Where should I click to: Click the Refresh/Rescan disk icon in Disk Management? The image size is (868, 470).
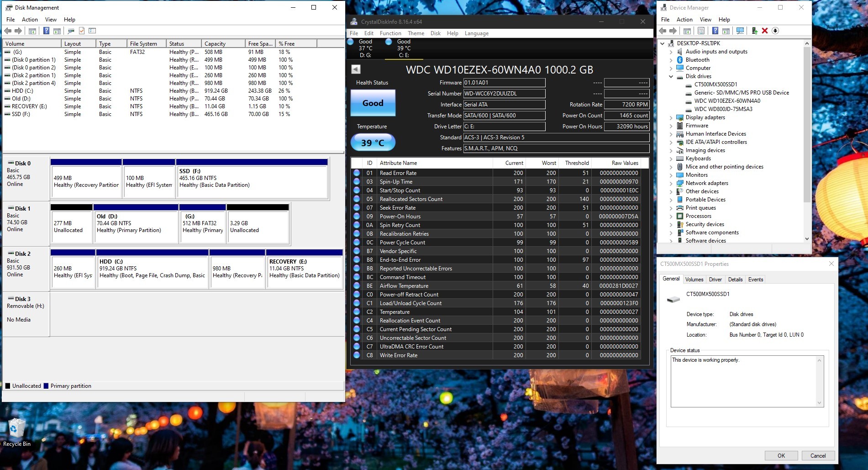[71, 31]
